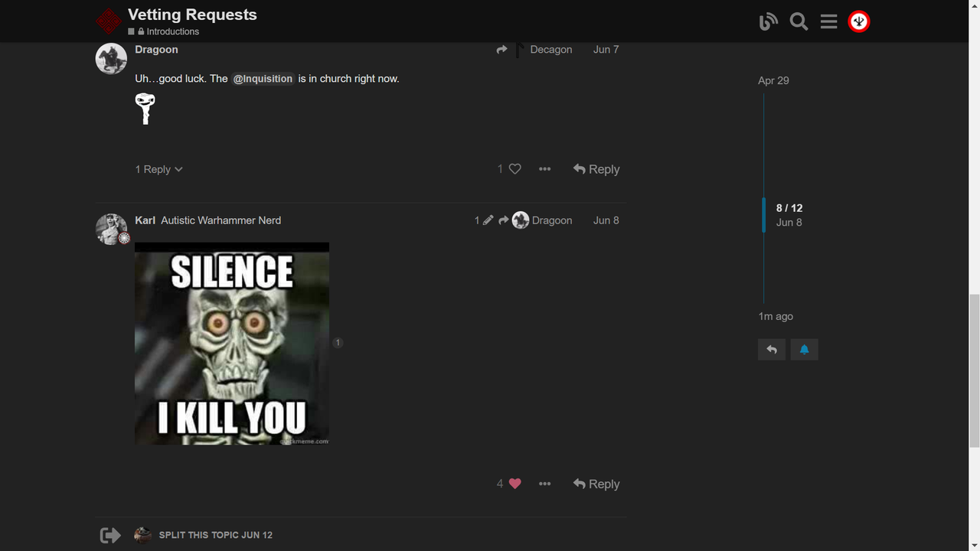Open the SILENCE I KILL YOU image
The image size is (980, 551).
point(232,344)
